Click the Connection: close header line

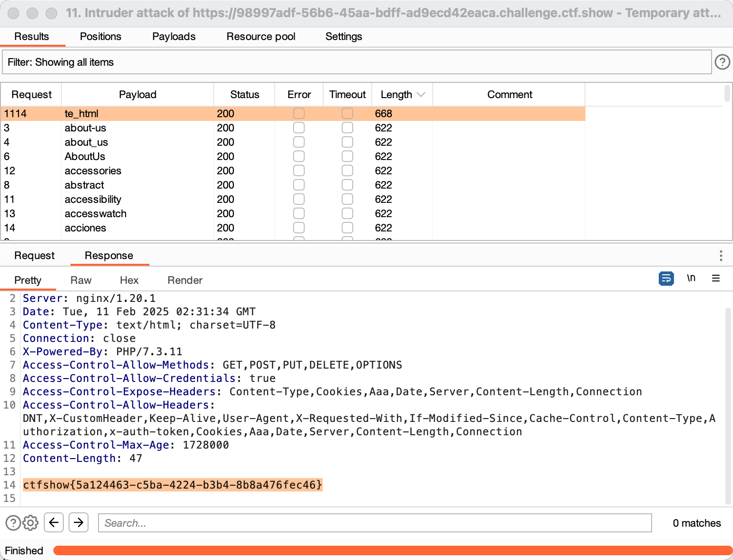coord(79,338)
